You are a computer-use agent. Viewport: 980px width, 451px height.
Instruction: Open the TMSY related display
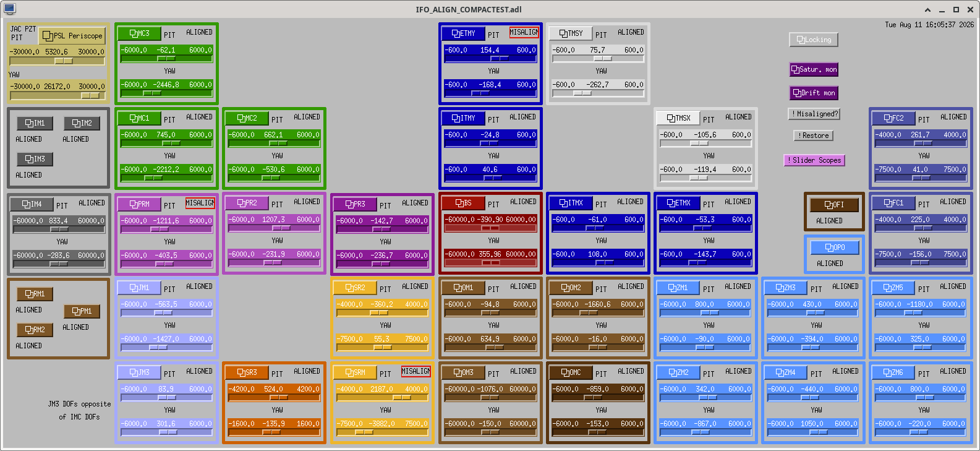tap(571, 33)
